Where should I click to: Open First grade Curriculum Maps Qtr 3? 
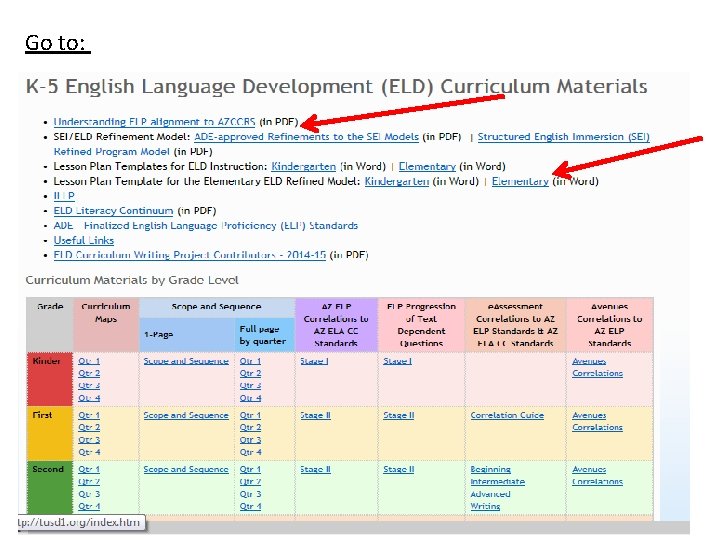coord(89,440)
